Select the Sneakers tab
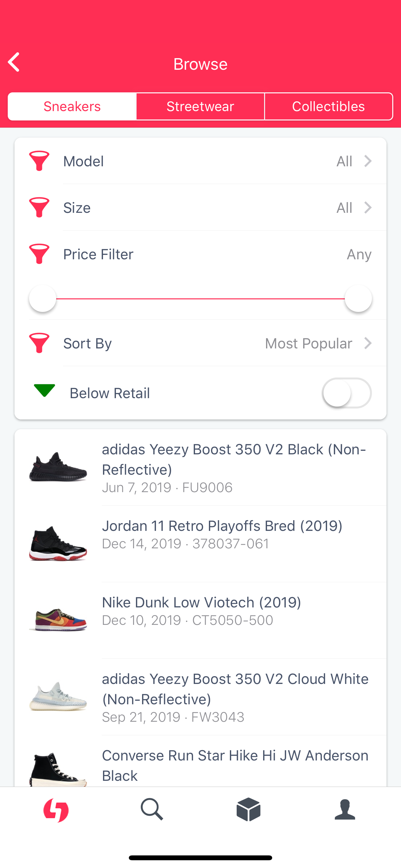The image size is (401, 868). tap(72, 107)
